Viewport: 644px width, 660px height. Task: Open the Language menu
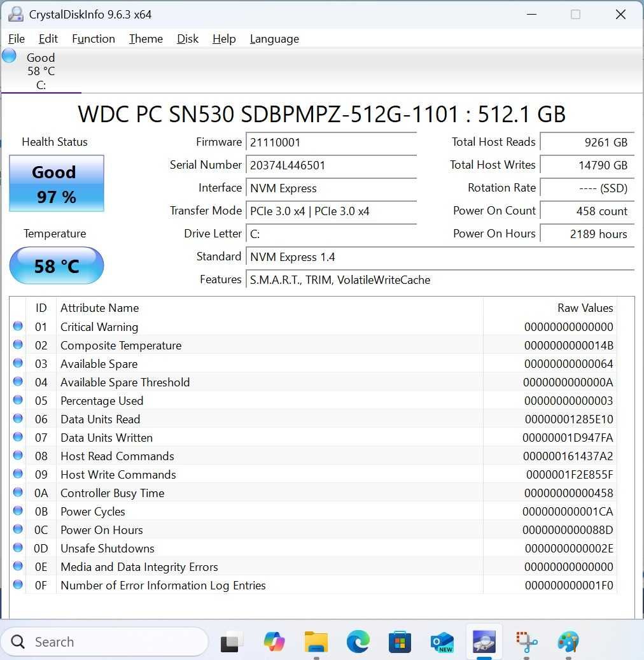tap(274, 39)
